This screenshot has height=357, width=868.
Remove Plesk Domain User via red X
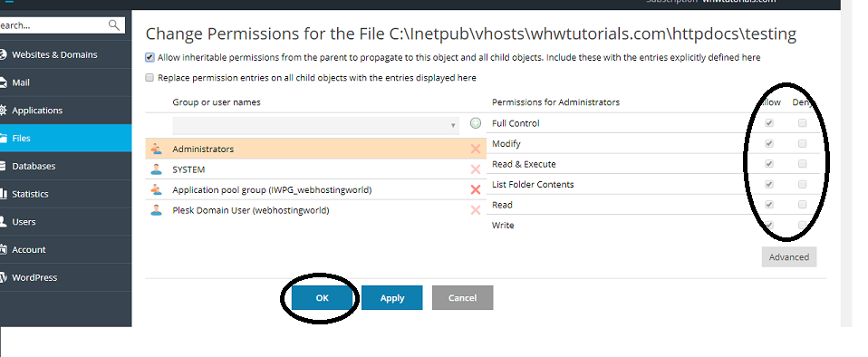475,210
